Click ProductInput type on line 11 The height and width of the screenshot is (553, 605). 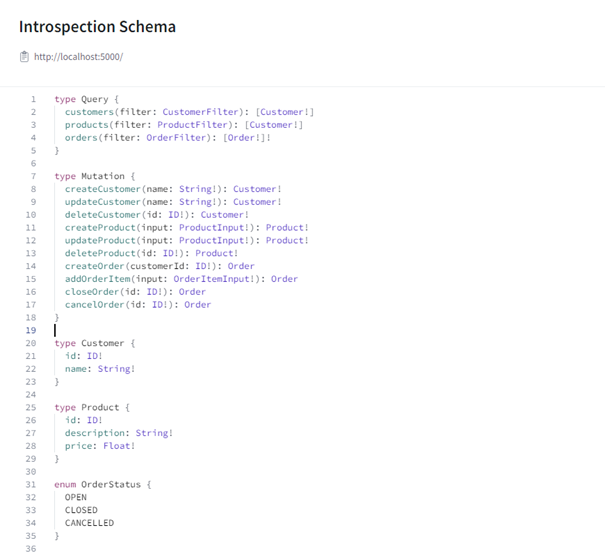point(214,228)
